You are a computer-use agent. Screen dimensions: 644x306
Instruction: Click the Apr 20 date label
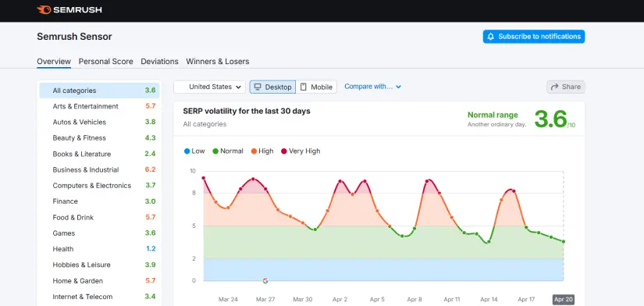564,300
